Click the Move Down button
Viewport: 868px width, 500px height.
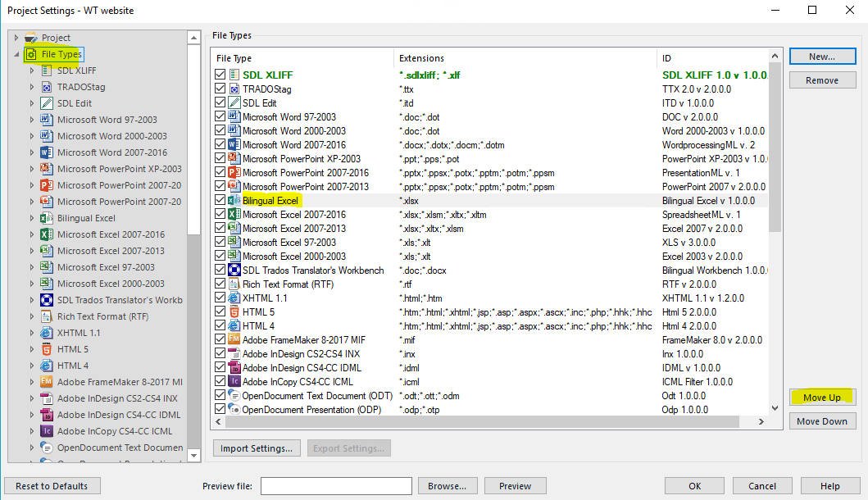point(822,421)
